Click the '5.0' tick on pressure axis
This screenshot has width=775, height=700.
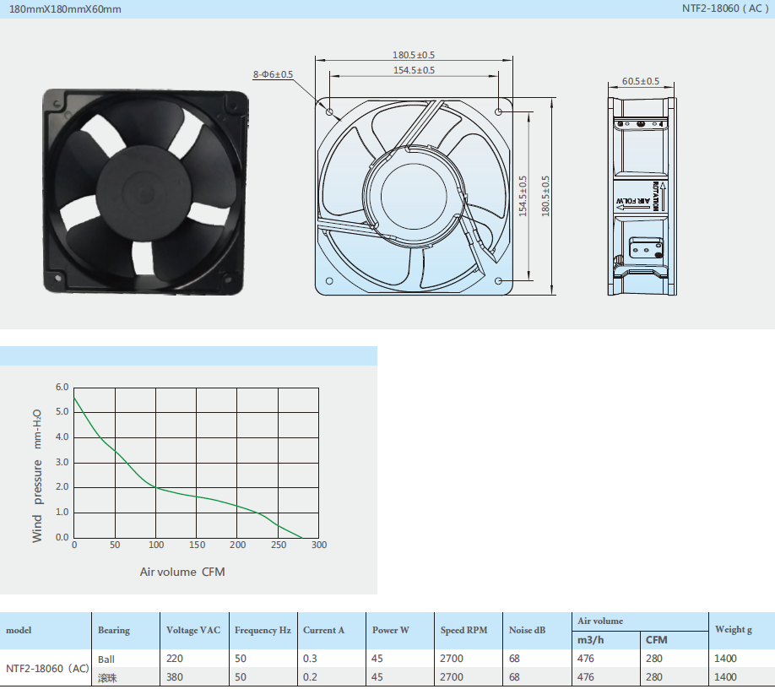(62, 412)
